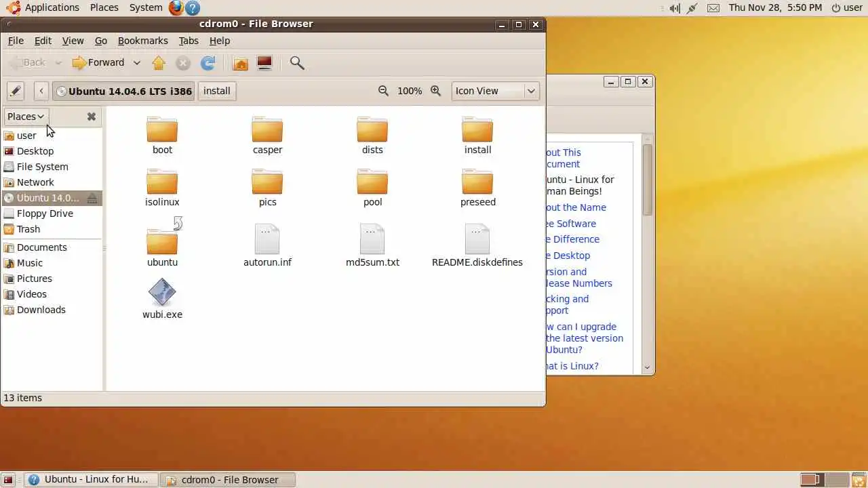This screenshot has width=868, height=488.
Task: Open the Back history dropdown arrow
Action: [58, 63]
